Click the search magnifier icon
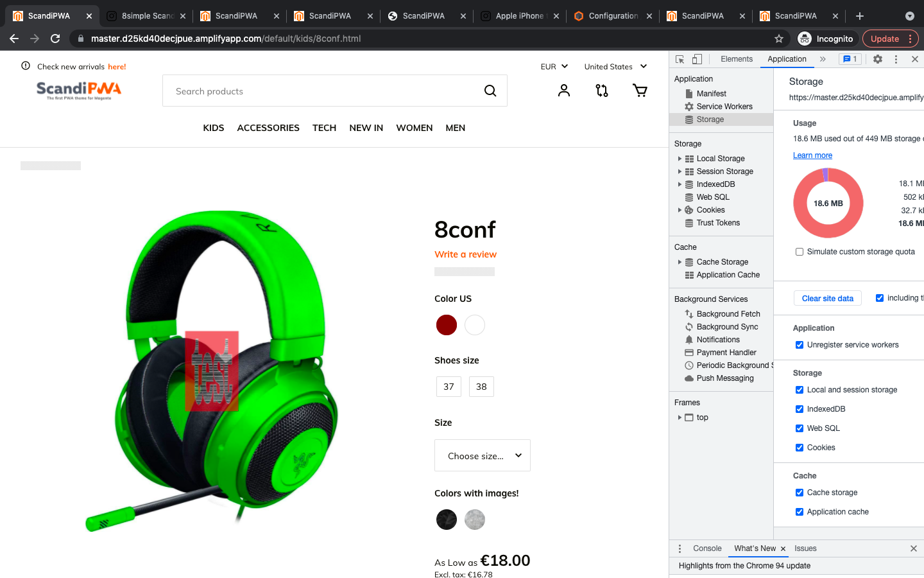The image size is (924, 578). pyautogui.click(x=490, y=91)
